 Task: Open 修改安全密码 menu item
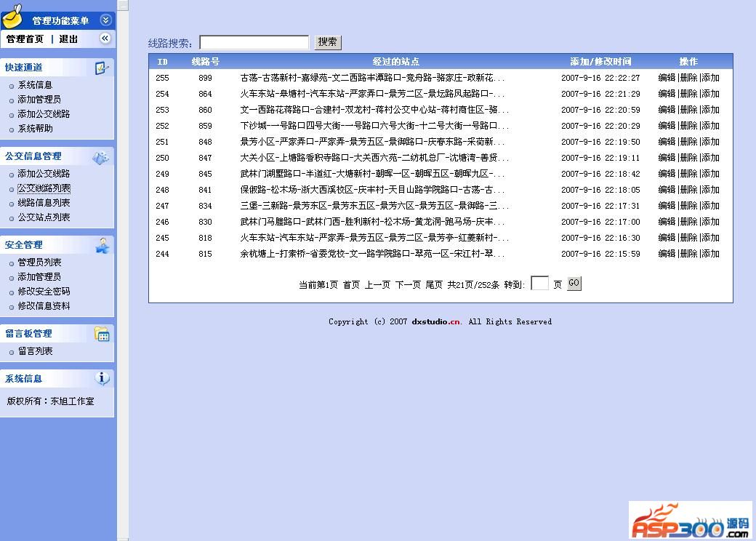[44, 292]
